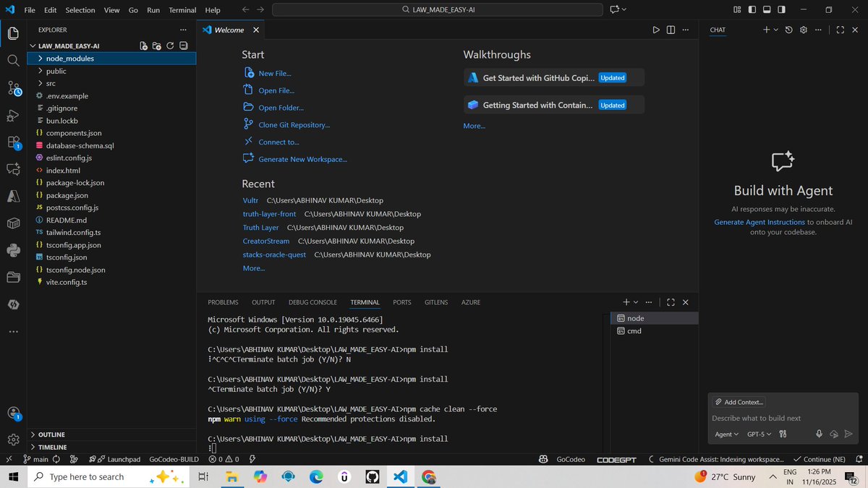Screen dimensions: 868x488
Task: Switch to the PROBLEMS tab
Action: (x=223, y=302)
